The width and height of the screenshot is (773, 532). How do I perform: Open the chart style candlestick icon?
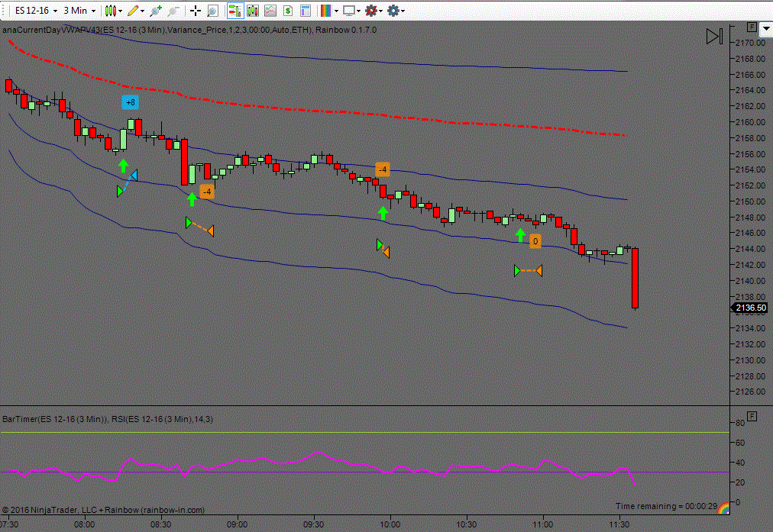111,11
